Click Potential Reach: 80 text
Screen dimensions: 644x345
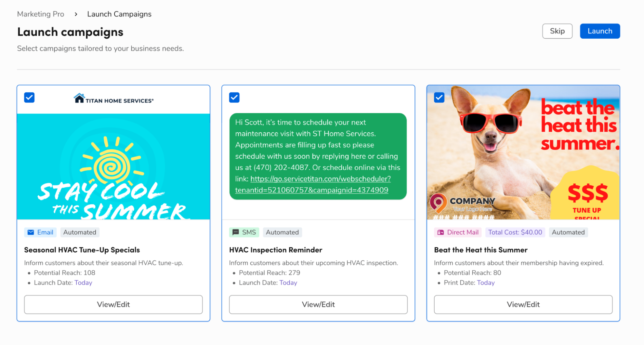[472, 273]
